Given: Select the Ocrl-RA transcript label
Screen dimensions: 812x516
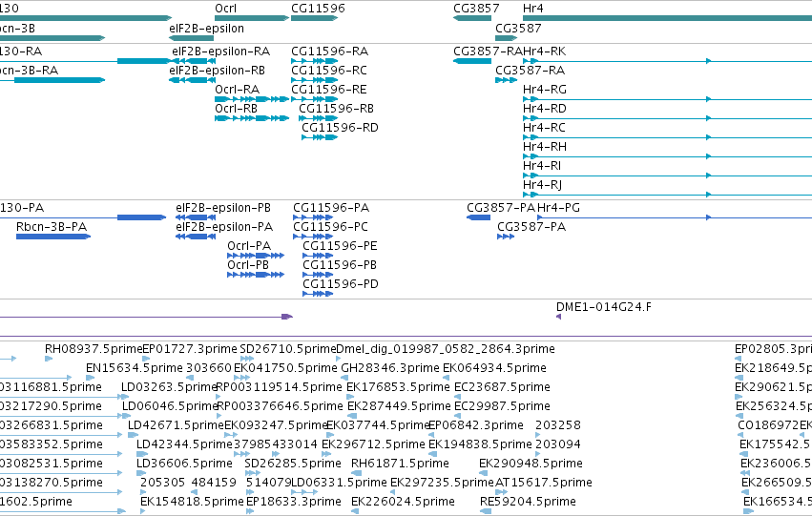Looking at the screenshot, I should tap(238, 90).
